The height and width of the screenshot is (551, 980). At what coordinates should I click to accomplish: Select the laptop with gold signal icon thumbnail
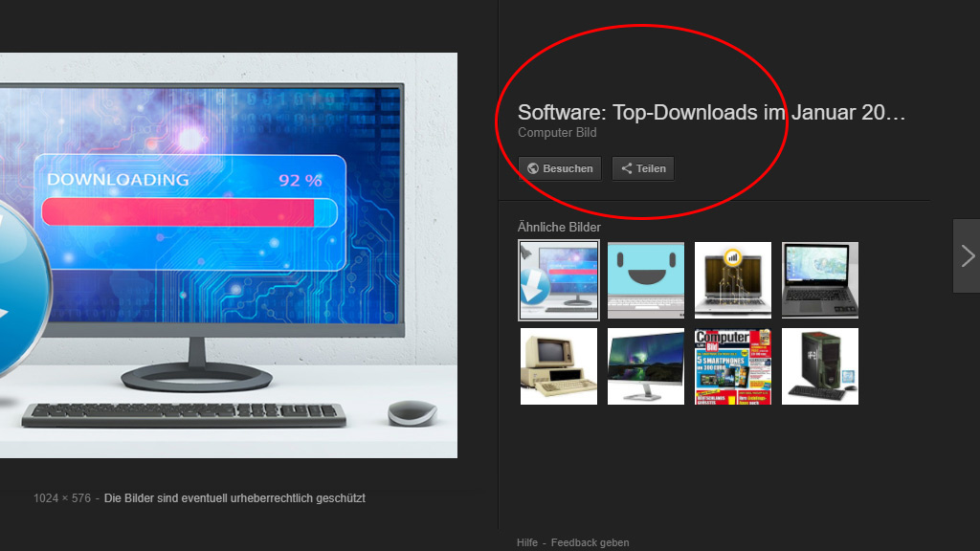point(732,280)
